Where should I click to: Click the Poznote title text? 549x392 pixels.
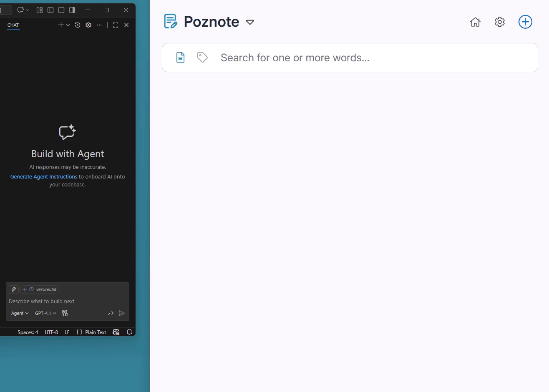click(x=212, y=22)
